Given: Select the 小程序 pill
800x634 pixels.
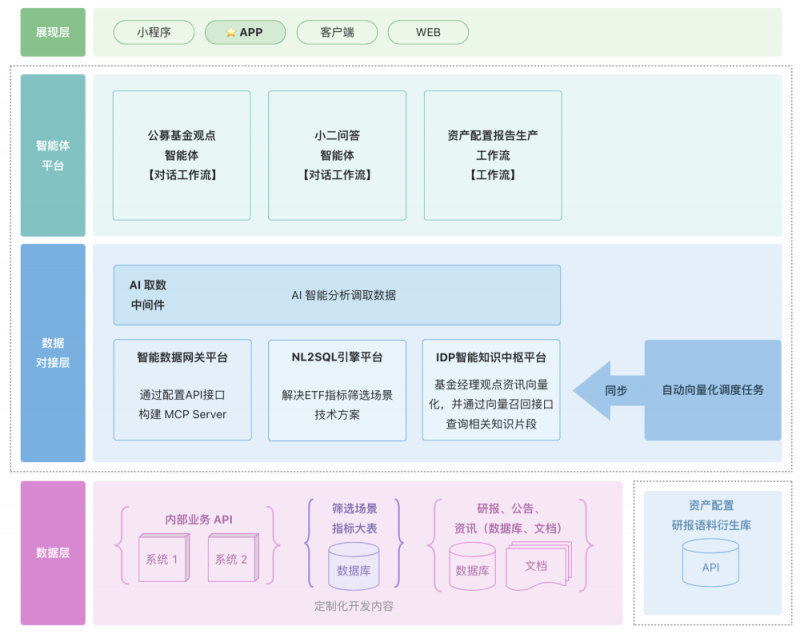Looking at the screenshot, I should click(153, 33).
